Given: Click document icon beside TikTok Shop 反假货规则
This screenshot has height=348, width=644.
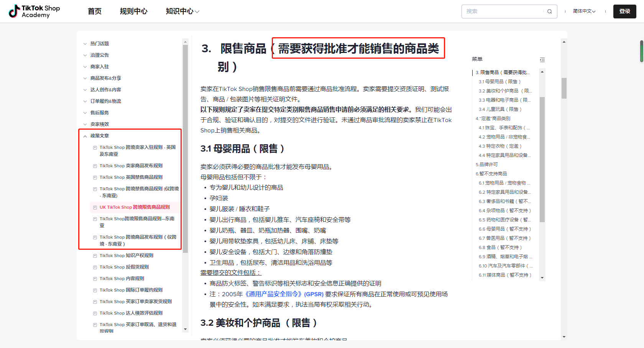Looking at the screenshot, I should click(95, 267).
